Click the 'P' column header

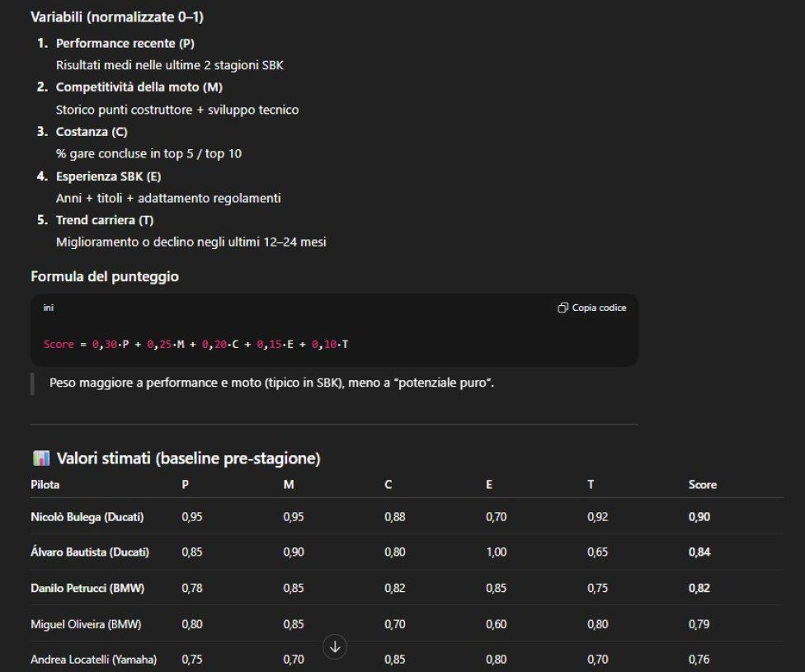tap(186, 485)
